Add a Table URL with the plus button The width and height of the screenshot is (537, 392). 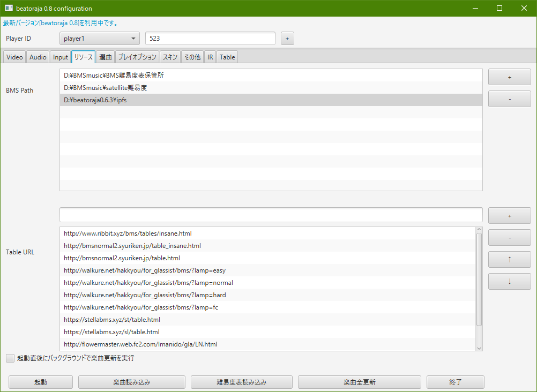tap(510, 216)
